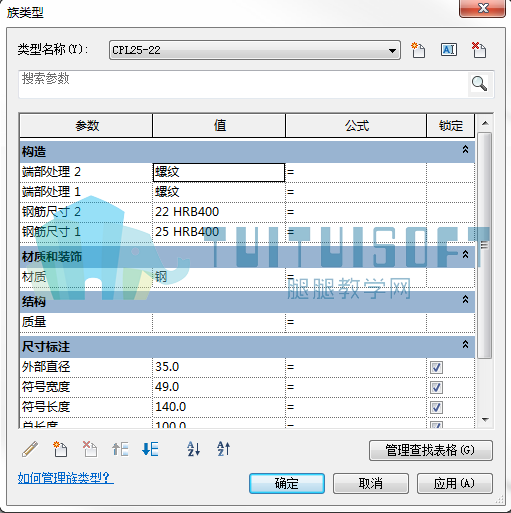Click the empty 质量 value cell
The image size is (511, 513).
(x=219, y=322)
